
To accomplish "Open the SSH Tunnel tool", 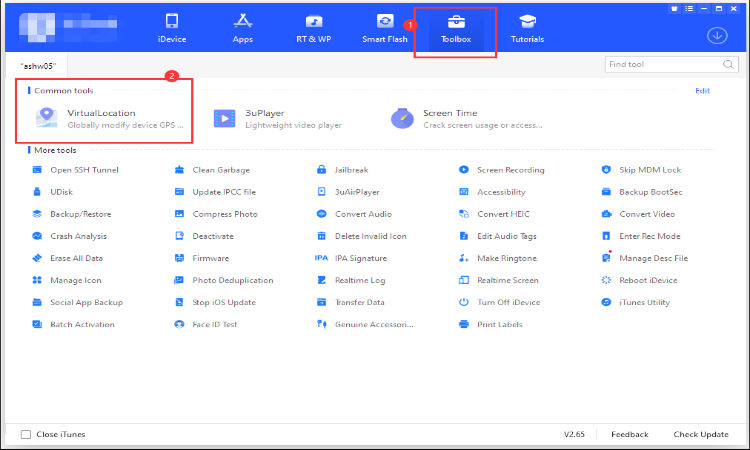I will click(x=75, y=170).
